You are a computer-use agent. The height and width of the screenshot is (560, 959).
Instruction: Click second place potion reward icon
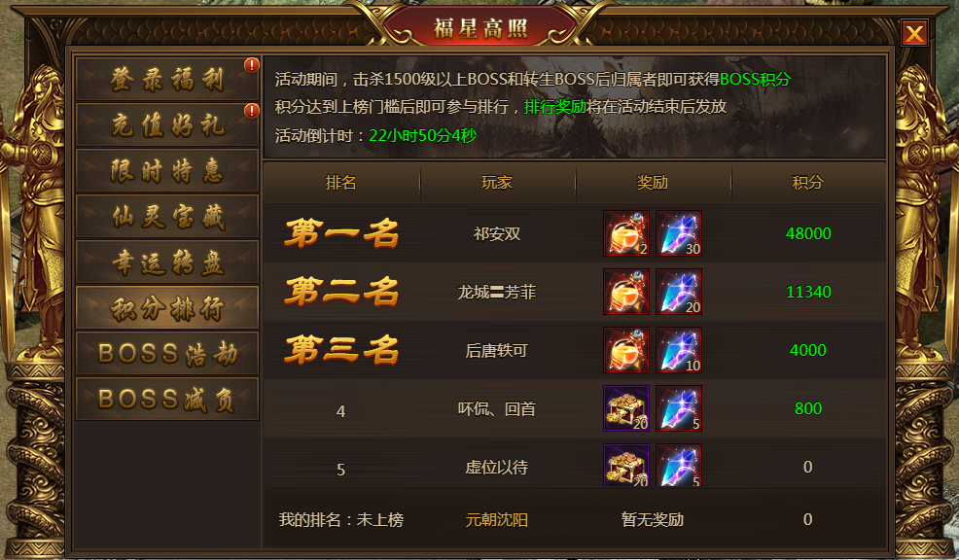626,292
